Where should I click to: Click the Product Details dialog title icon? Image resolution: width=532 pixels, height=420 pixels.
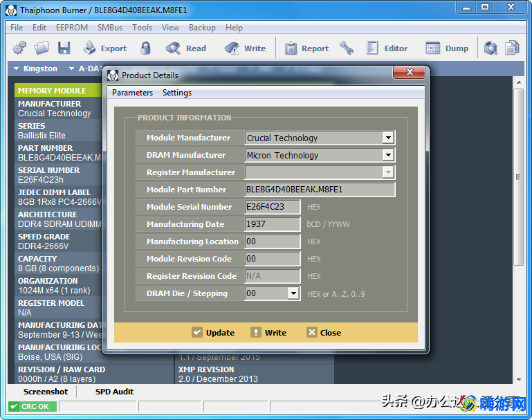[113, 75]
